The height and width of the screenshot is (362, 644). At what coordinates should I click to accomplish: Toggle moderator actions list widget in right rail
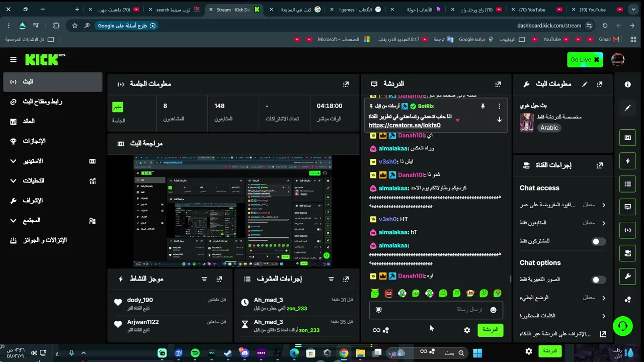[x=627, y=184]
